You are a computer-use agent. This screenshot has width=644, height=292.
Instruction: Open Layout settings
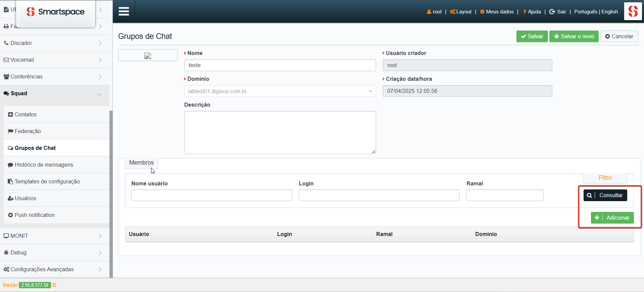tap(461, 12)
